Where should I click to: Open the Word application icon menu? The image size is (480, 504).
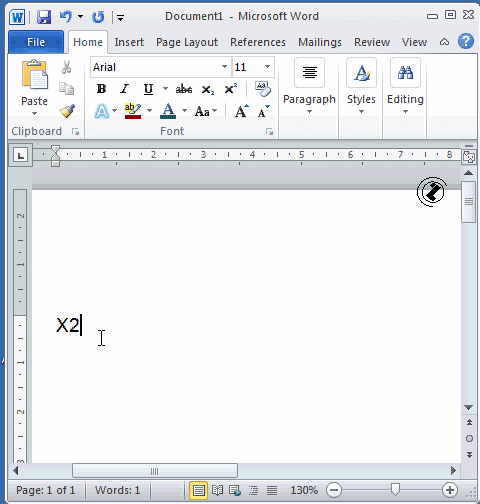(x=17, y=17)
